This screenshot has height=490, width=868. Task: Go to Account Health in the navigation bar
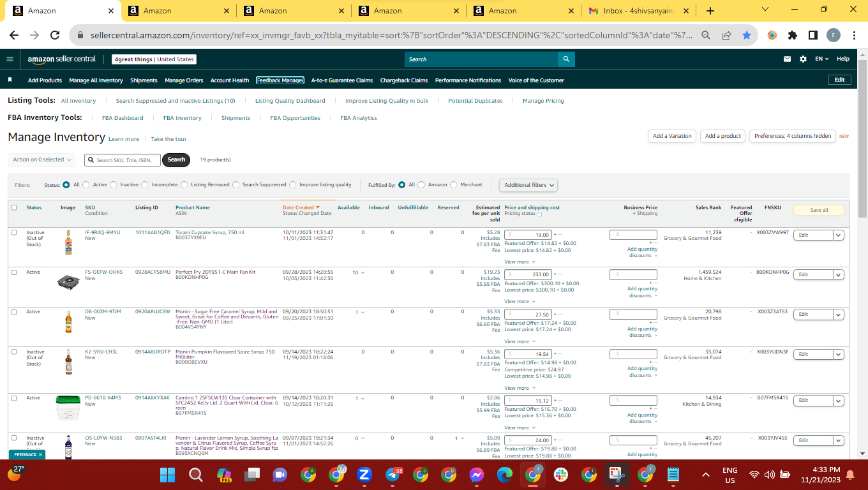(230, 80)
